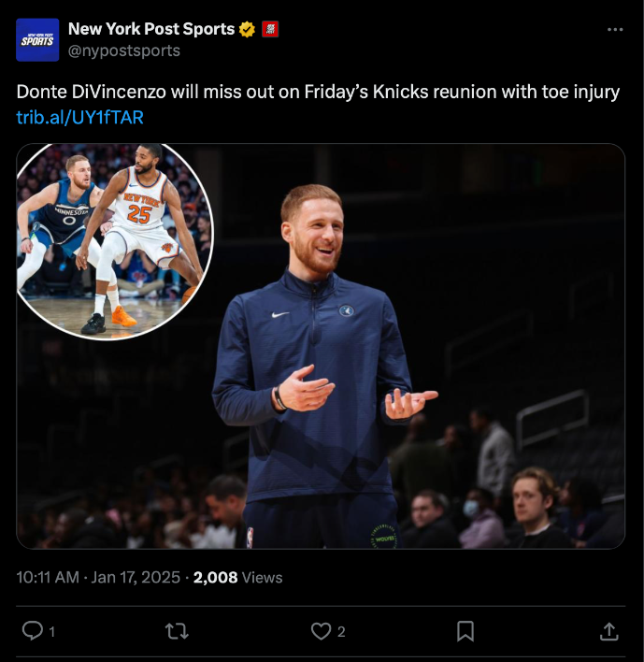Open the New York Post Sports profile avatar
Image resolution: width=644 pixels, height=662 pixels.
pyautogui.click(x=37, y=39)
